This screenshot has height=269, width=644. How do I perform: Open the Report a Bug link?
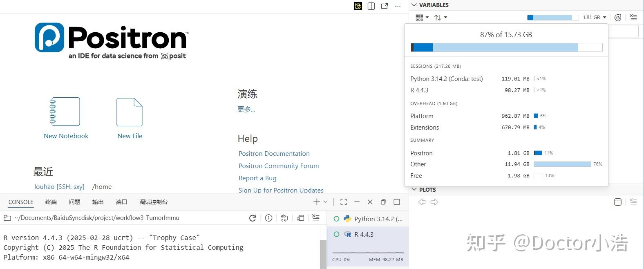coord(257,178)
